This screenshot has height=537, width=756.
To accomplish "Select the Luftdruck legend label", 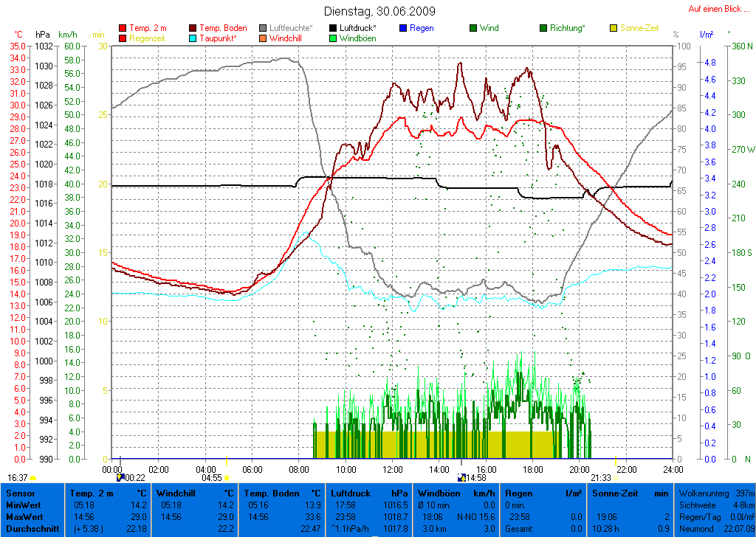I will pos(358,28).
